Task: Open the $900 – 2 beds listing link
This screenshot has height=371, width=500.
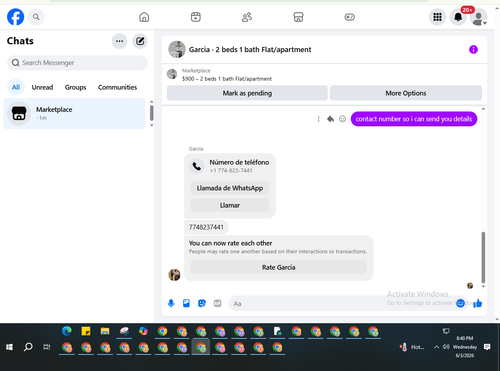Action: tap(227, 79)
